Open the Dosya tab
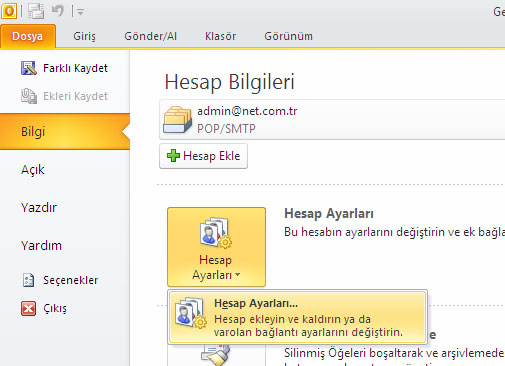 tap(28, 36)
